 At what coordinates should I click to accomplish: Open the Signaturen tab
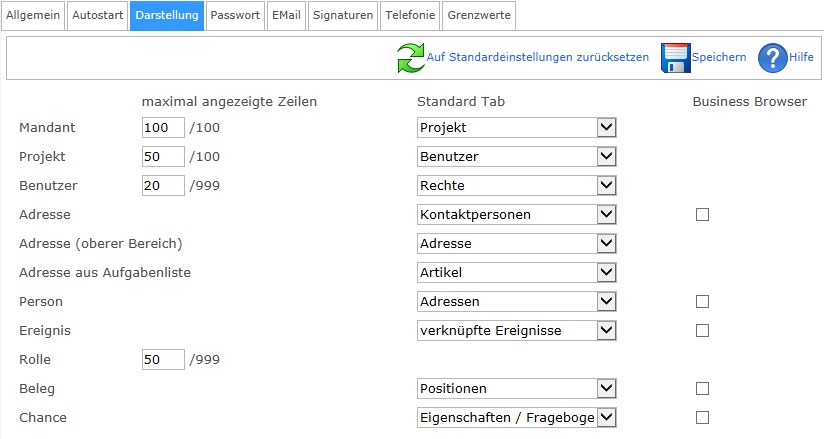coord(343,16)
